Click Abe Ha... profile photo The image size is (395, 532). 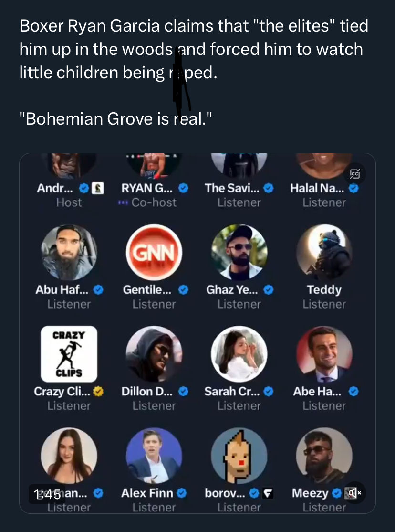pos(324,354)
